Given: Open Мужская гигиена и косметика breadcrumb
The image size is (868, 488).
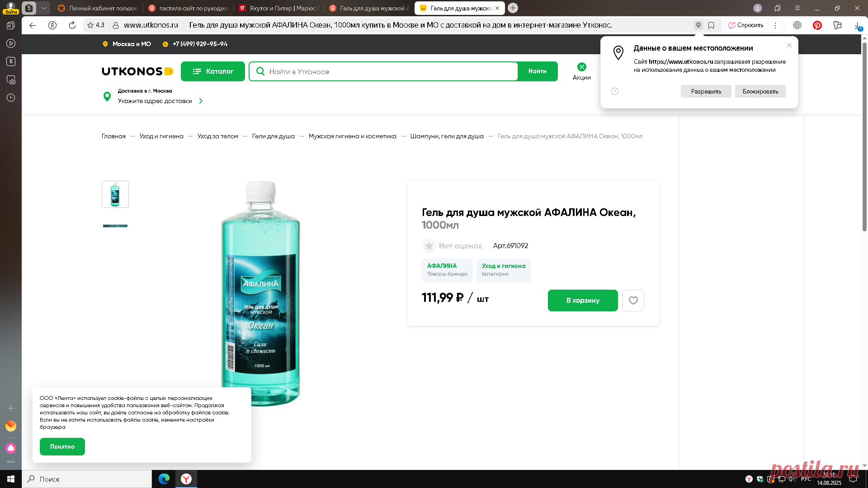Looking at the screenshot, I should [353, 136].
